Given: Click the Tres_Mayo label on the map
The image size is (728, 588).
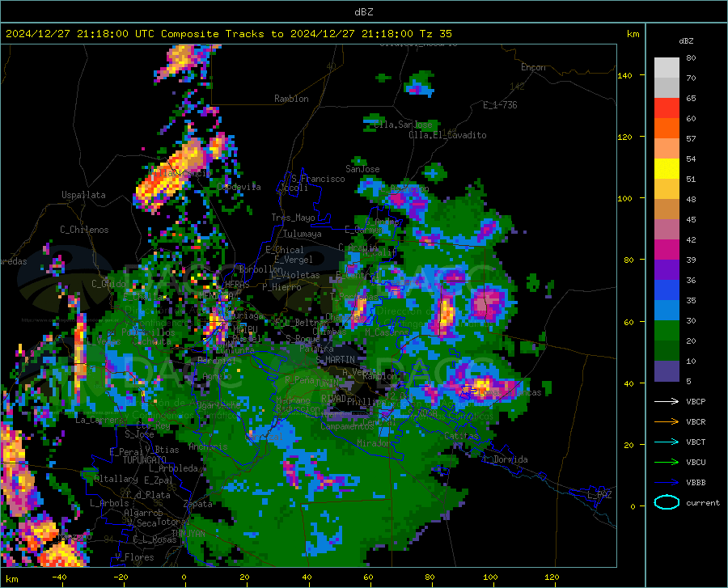Looking at the screenshot, I should tap(293, 218).
